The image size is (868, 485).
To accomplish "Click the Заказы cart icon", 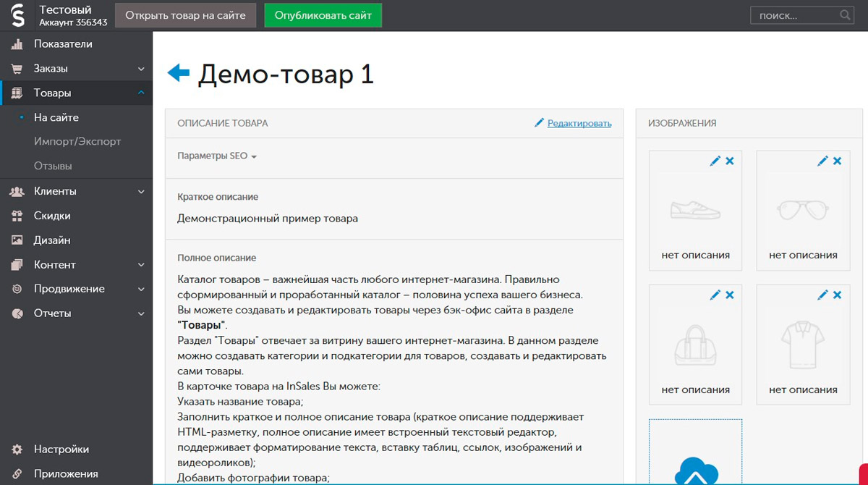I will tap(17, 69).
